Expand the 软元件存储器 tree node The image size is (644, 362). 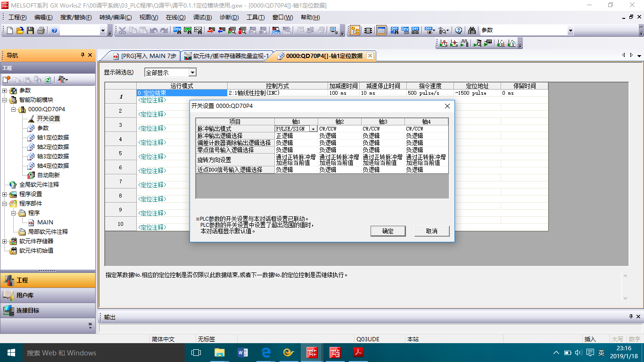click(x=5, y=241)
